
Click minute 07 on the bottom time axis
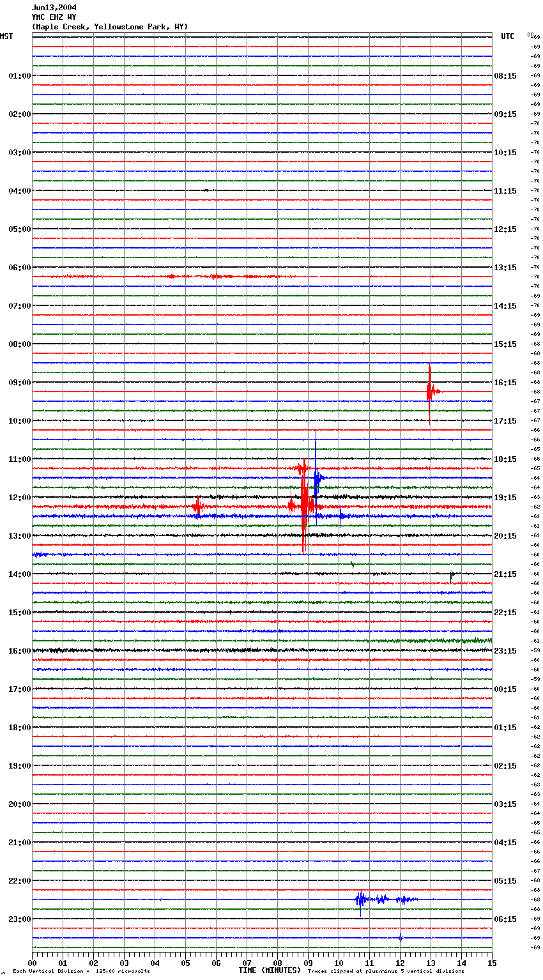247,963
